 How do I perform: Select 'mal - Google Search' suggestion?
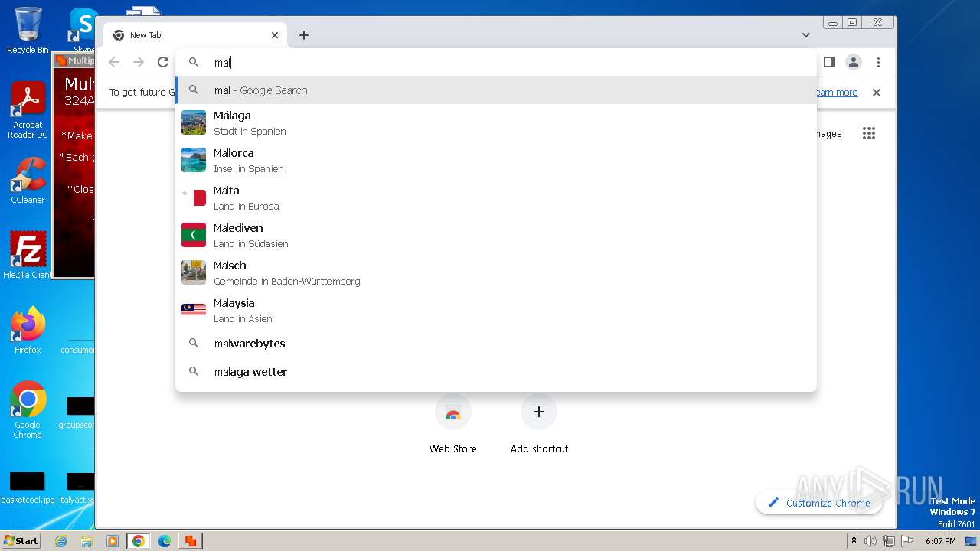(x=496, y=90)
